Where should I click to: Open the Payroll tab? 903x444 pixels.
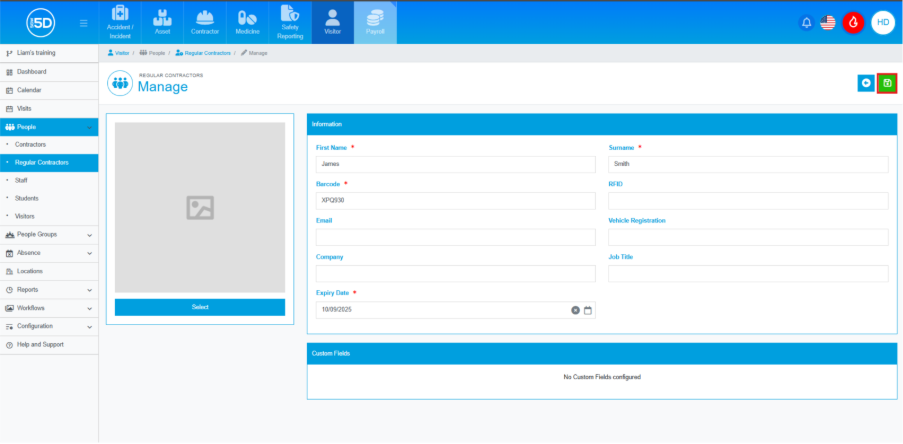[x=375, y=22]
